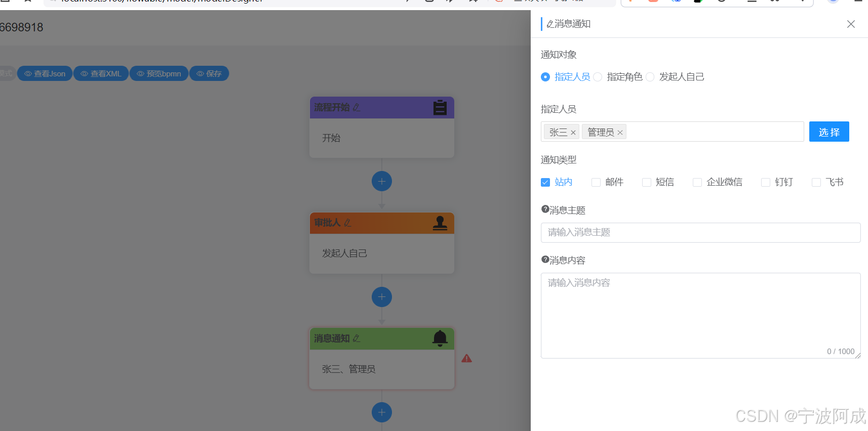Enable the 企业微信 notification checkbox
This screenshot has width=868, height=431.
click(x=697, y=182)
